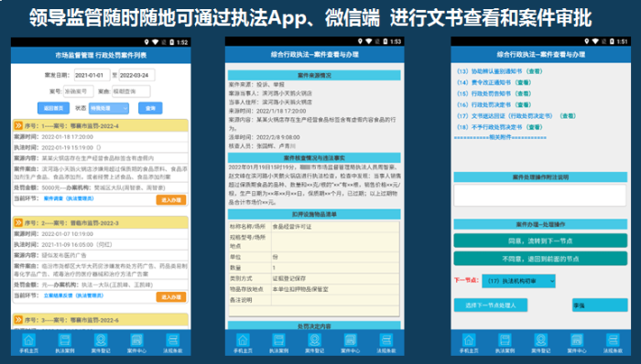Click 扣押设施物品清单 section header
The height and width of the screenshot is (364, 641).
click(x=314, y=214)
